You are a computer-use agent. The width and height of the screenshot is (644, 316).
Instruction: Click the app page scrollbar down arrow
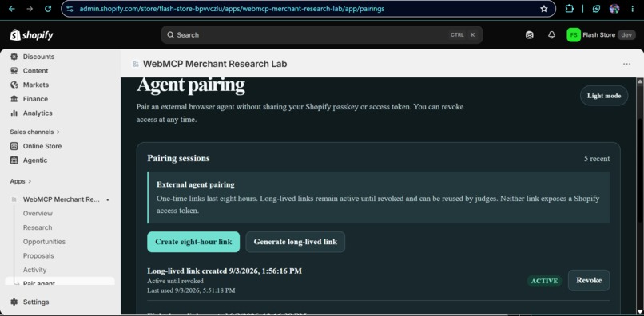tap(640, 311)
